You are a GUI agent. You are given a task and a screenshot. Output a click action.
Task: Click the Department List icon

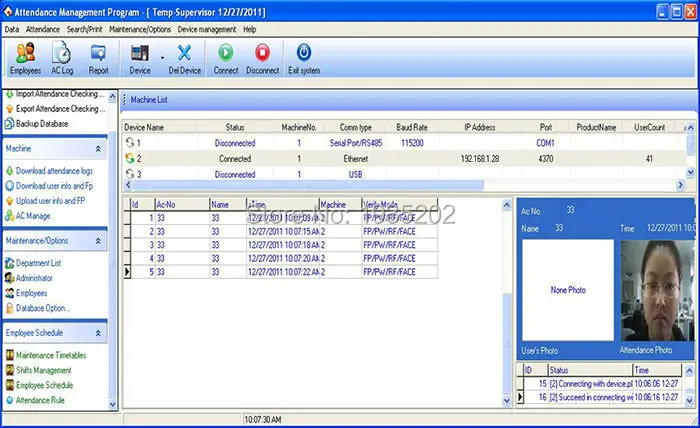tap(9, 263)
